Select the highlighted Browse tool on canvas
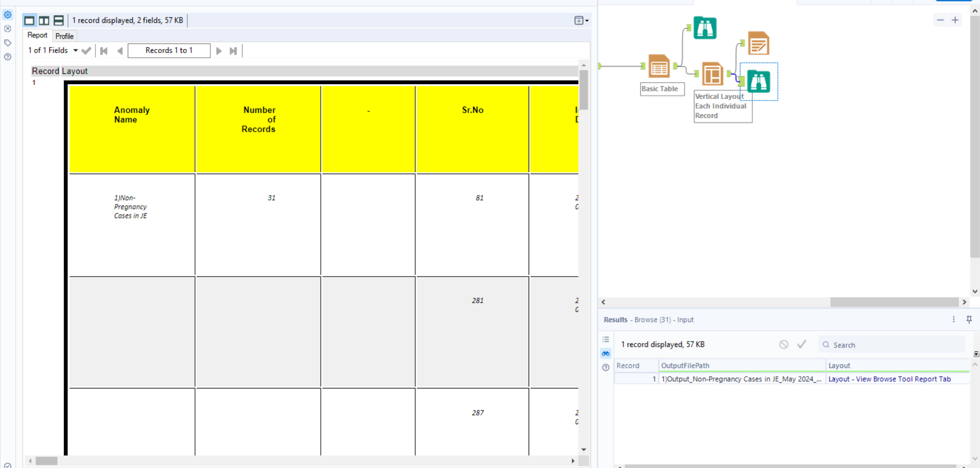 [x=759, y=81]
